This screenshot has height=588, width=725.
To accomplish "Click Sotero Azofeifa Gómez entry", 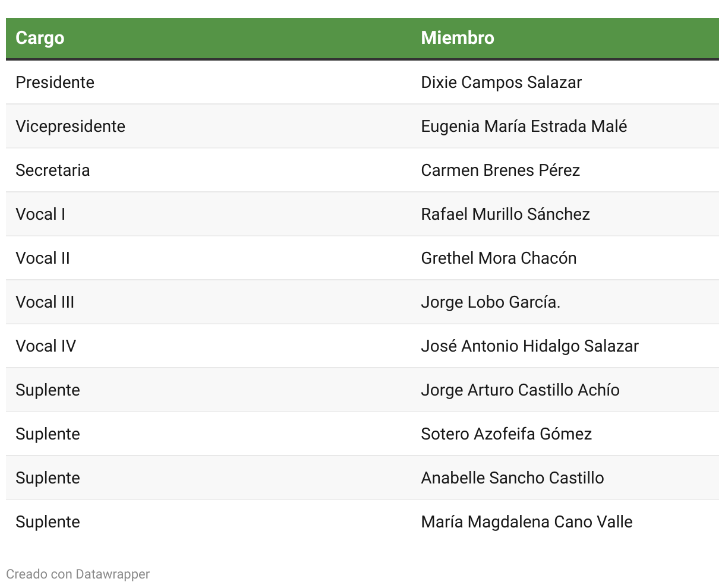I will coord(506,434).
